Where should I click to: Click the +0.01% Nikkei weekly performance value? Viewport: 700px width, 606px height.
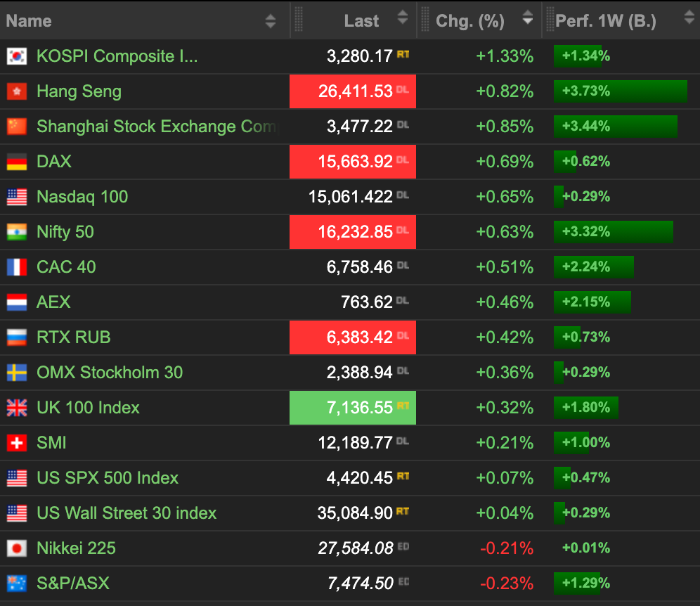586,548
